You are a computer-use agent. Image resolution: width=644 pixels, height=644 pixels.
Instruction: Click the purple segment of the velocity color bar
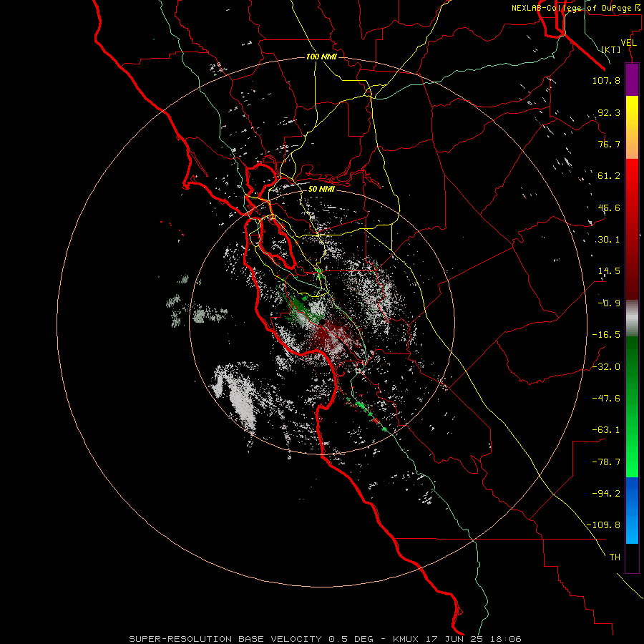click(632, 79)
